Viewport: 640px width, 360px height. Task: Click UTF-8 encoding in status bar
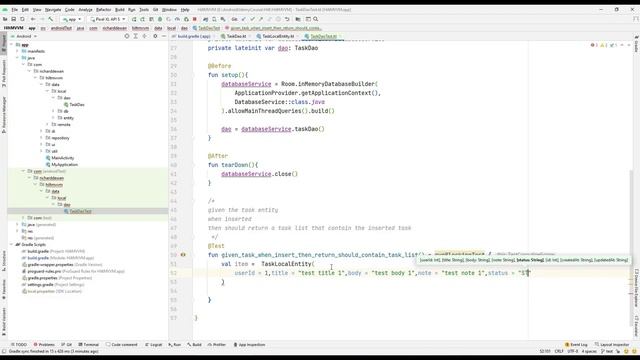point(573,351)
